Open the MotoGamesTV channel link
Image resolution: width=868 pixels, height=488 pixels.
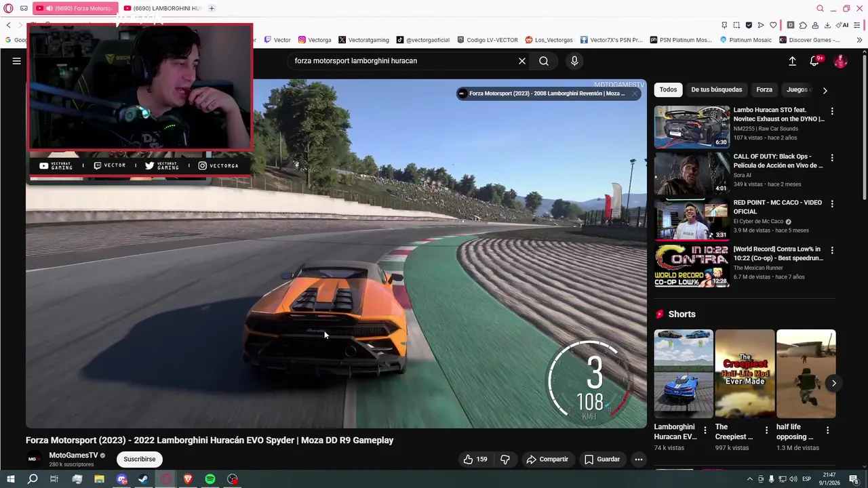coord(73,455)
